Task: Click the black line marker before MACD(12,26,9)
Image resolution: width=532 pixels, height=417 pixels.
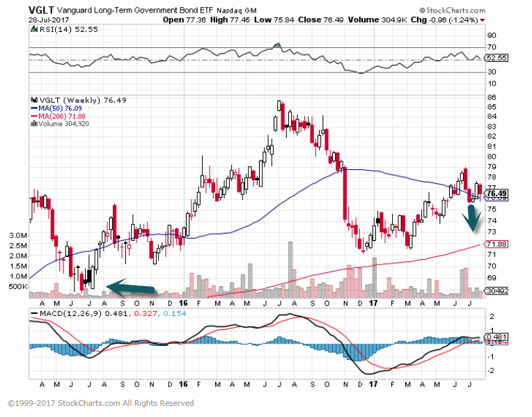Action: [34, 313]
